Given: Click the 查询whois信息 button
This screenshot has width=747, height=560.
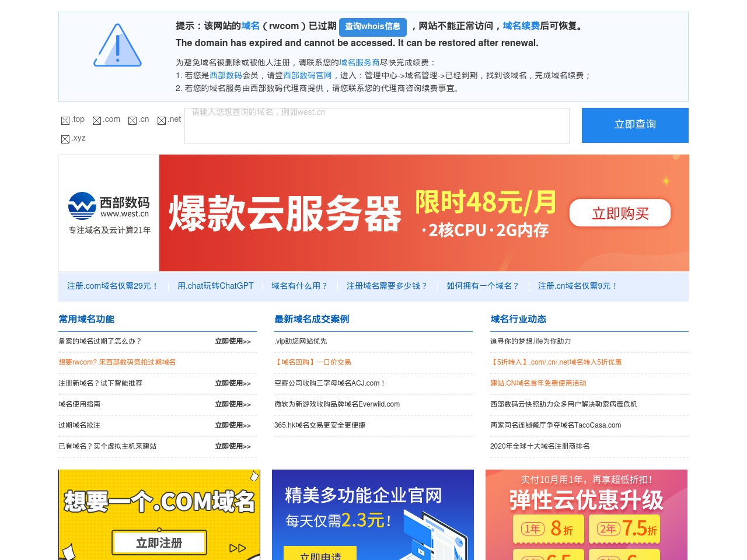Looking at the screenshot, I should (372, 26).
